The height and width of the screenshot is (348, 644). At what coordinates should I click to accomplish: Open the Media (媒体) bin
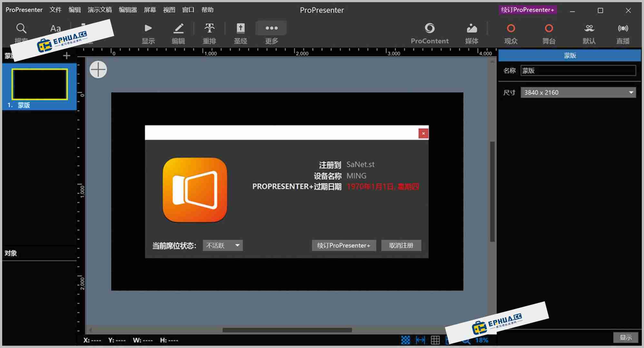coord(472,34)
